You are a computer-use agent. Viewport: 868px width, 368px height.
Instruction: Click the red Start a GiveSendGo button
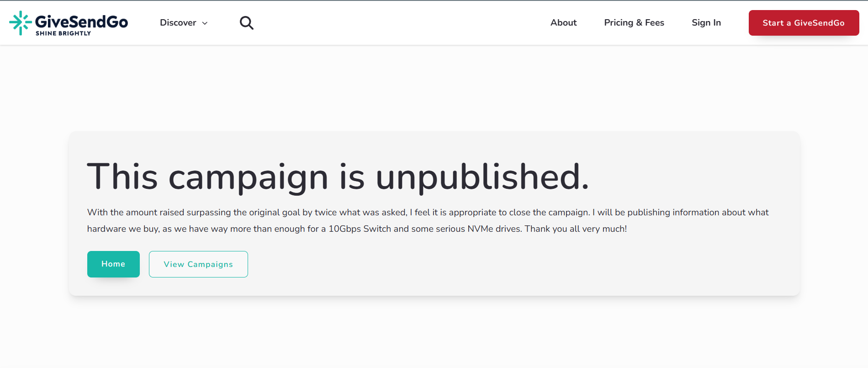pyautogui.click(x=804, y=23)
